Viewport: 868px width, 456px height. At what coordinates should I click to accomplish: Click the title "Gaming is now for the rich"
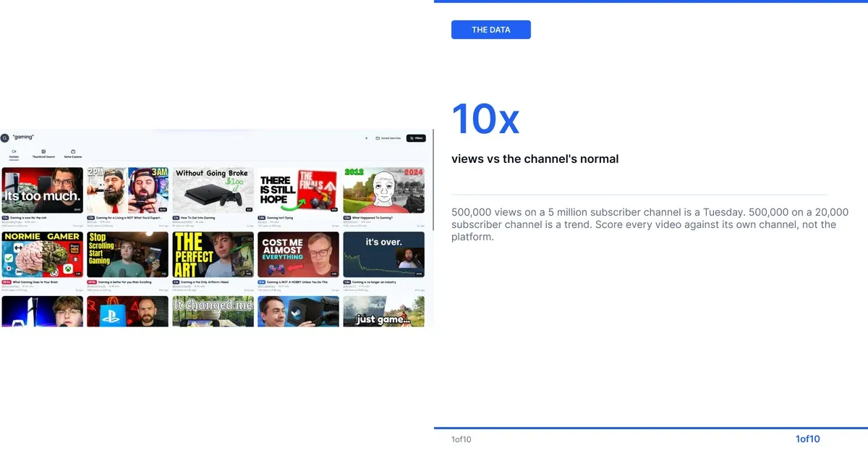28,217
